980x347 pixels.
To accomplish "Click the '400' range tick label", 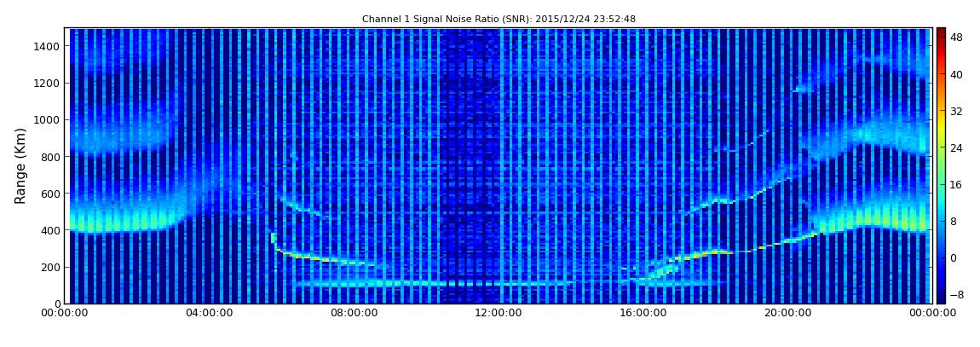I will [50, 231].
